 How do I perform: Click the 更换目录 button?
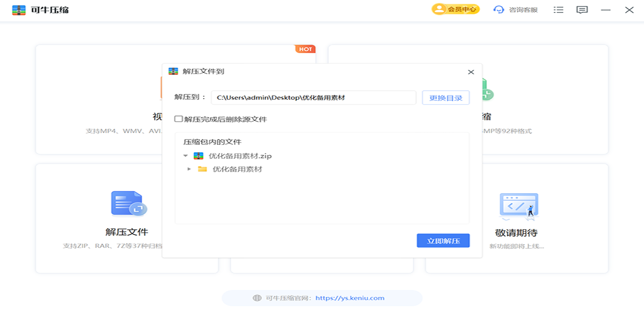click(446, 98)
